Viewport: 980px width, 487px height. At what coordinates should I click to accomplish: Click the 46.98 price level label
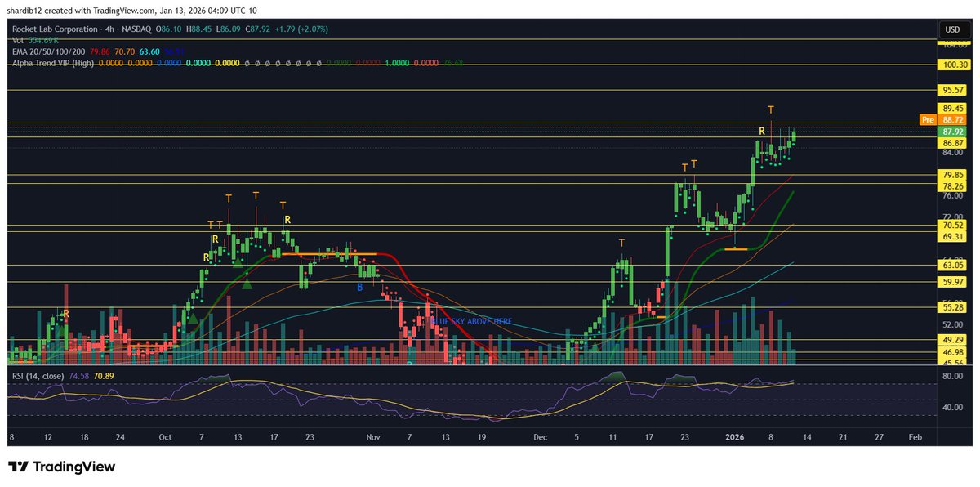953,352
